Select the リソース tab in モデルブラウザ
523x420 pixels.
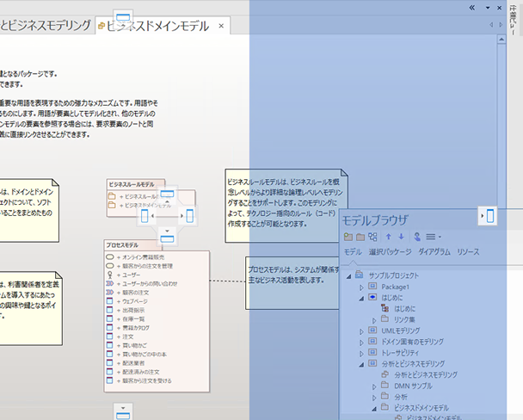click(468, 252)
